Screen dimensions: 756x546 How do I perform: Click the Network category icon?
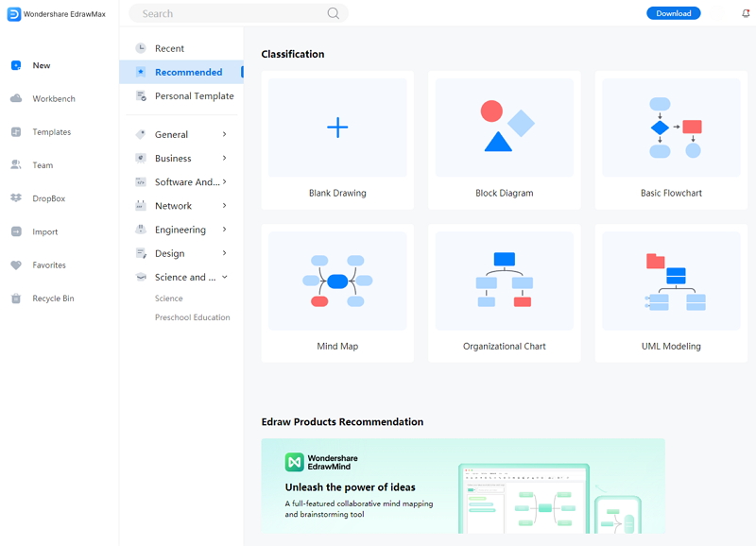[x=140, y=206]
